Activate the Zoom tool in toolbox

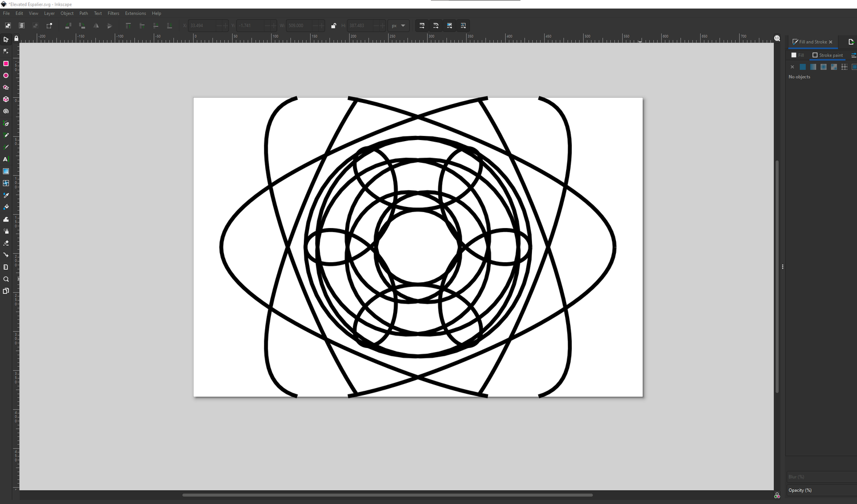(x=6, y=279)
